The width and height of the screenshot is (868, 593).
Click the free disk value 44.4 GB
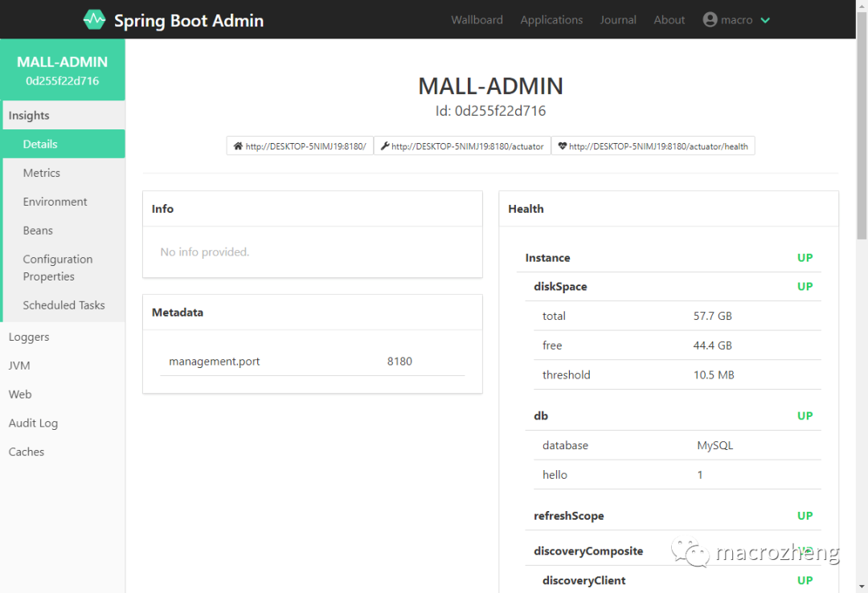712,346
